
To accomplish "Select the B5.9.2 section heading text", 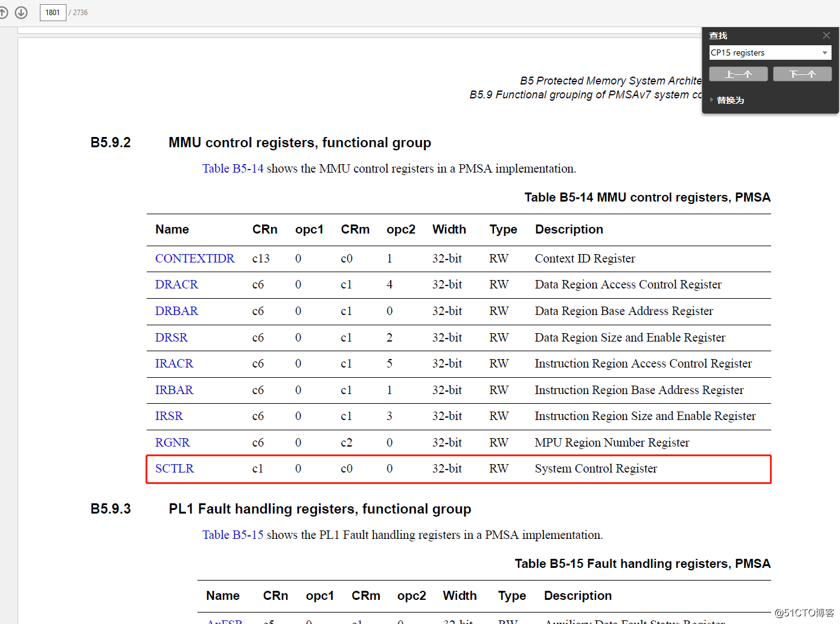I will [300, 142].
